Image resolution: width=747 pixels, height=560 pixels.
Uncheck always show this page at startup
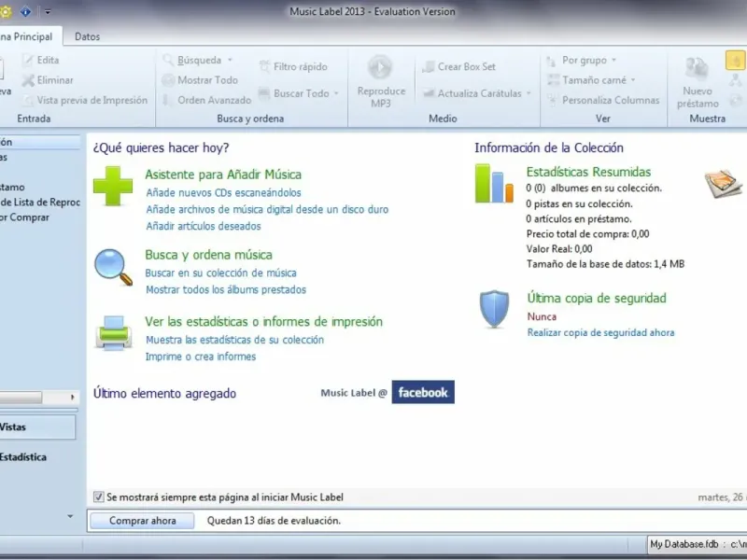click(99, 497)
